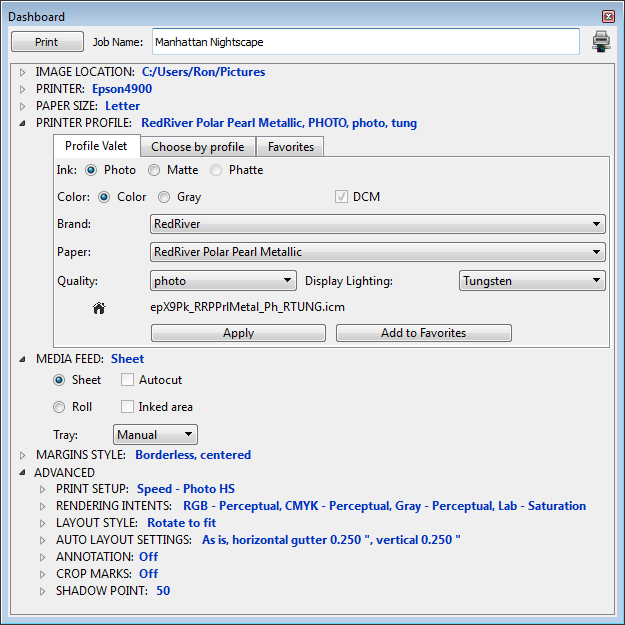
Task: Click the CROP MARKS Off value
Action: 148,574
